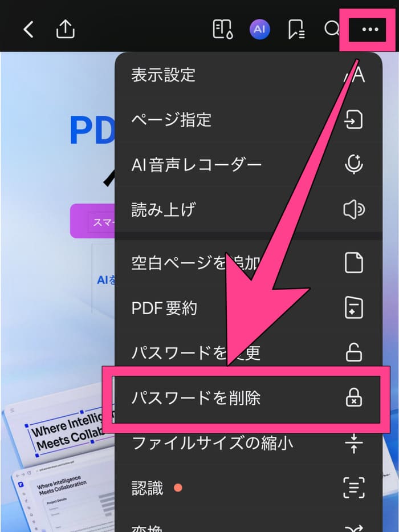Choose ページ指定 menu entry
Viewport: 399px width, 532px height.
[249, 119]
